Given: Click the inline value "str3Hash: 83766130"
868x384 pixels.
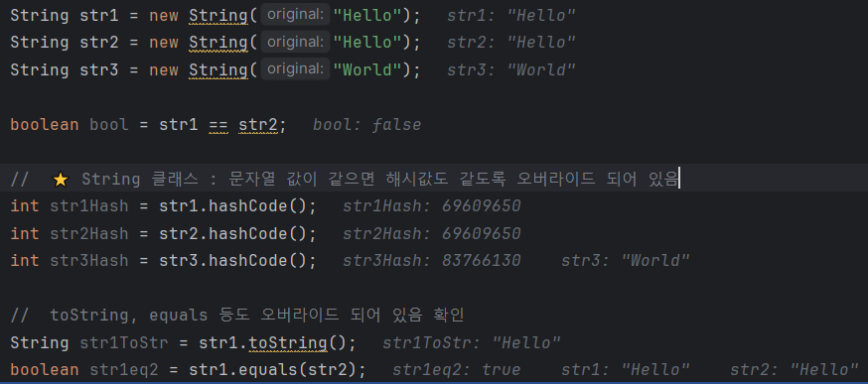Looking at the screenshot, I should (432, 261).
